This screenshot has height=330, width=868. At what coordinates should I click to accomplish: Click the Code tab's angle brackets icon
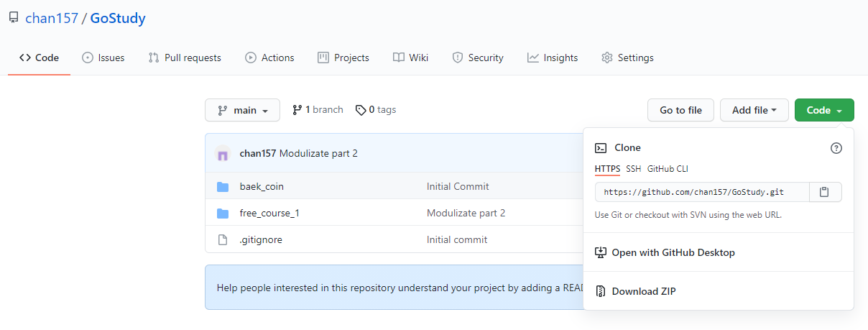point(25,58)
